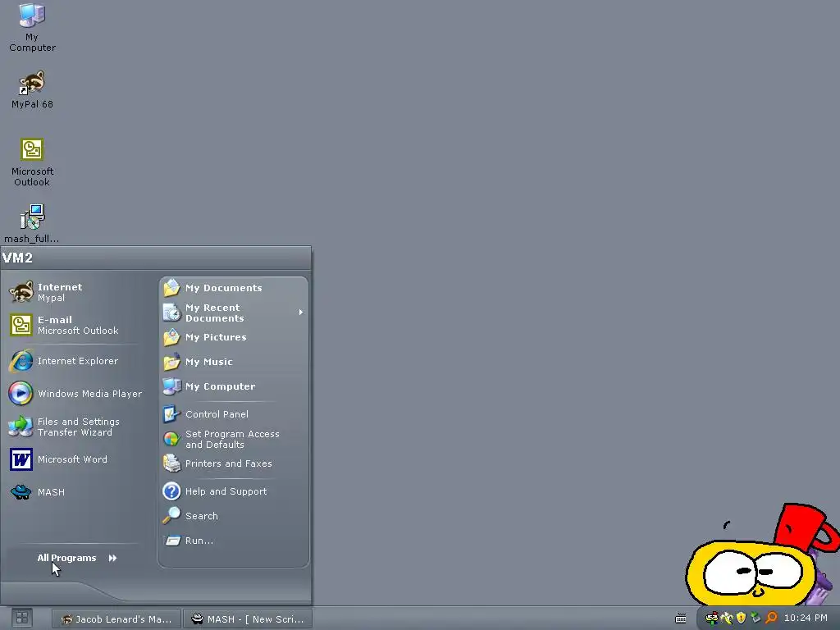
Task: Click the safely remove hardware tray icon
Action: click(x=756, y=619)
